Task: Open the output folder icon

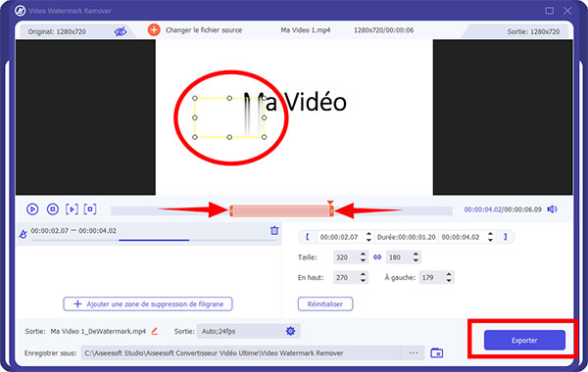Action: (437, 352)
